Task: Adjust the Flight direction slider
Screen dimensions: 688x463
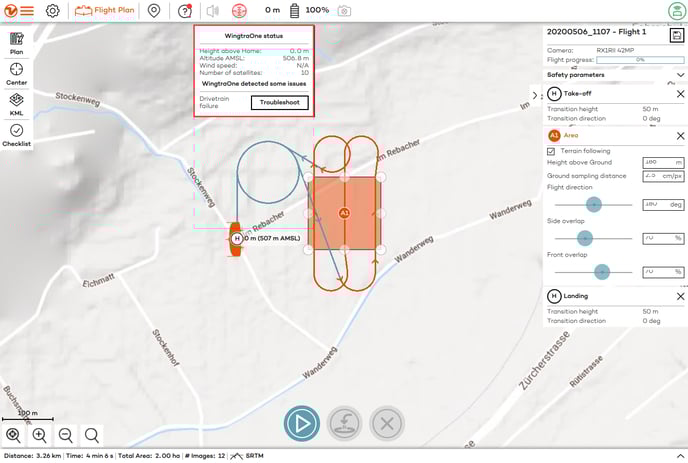Action: pos(593,204)
